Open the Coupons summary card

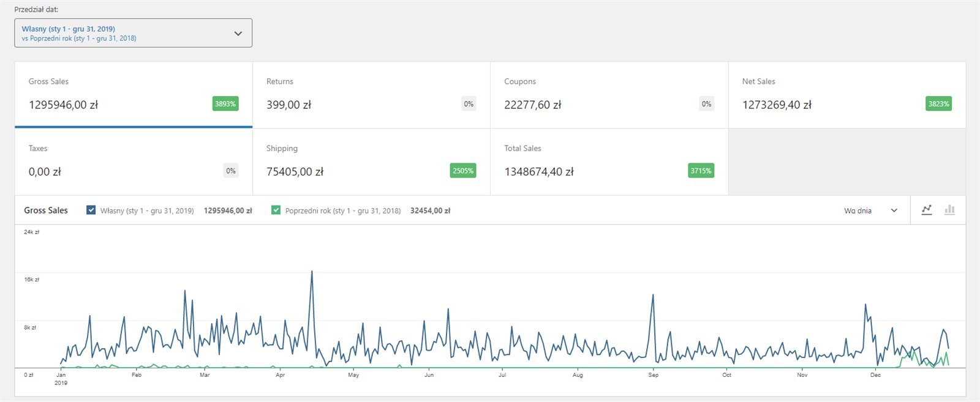[609, 94]
